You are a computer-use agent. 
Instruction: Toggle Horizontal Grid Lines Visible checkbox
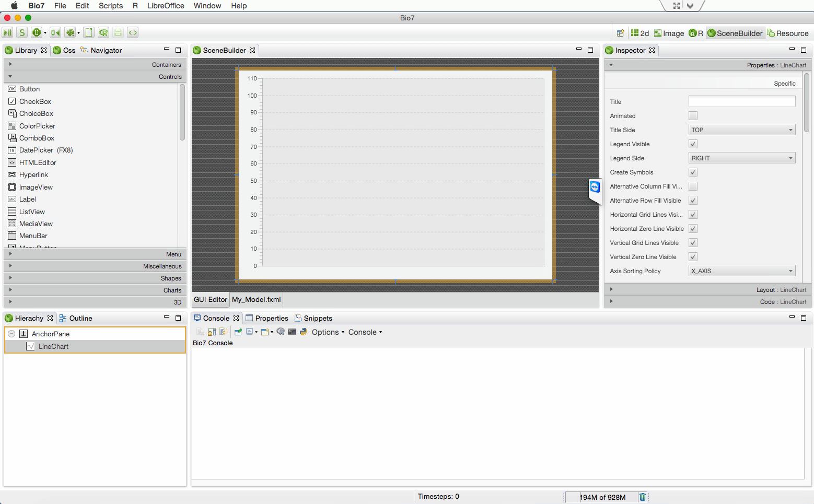693,215
